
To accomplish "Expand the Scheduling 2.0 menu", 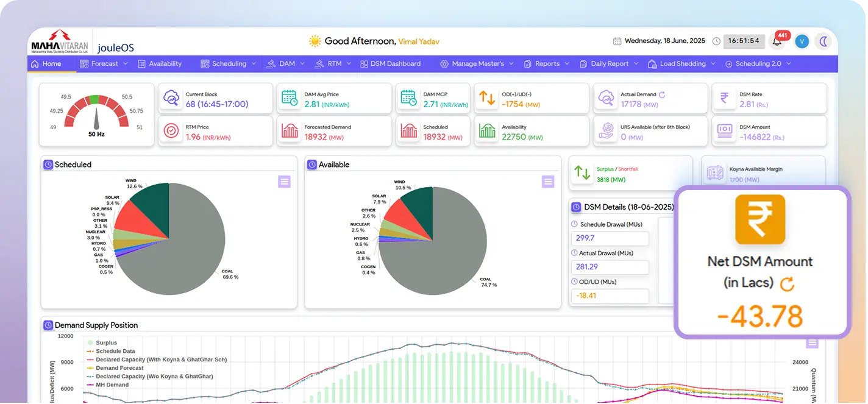I will (x=758, y=63).
